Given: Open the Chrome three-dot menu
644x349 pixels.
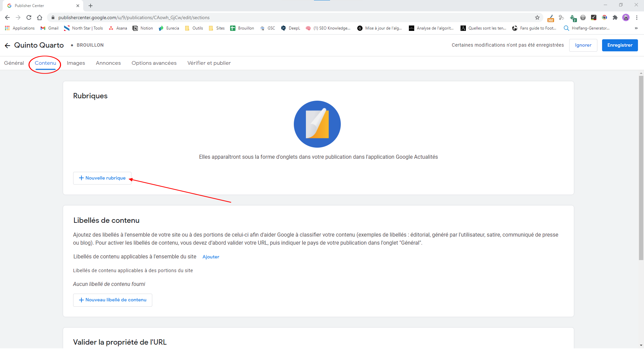Looking at the screenshot, I should click(x=637, y=17).
